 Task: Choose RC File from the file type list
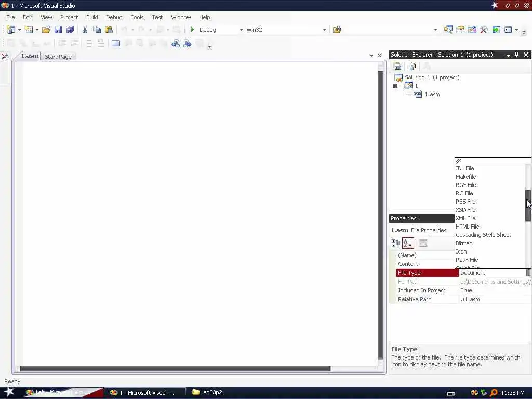tap(490, 193)
